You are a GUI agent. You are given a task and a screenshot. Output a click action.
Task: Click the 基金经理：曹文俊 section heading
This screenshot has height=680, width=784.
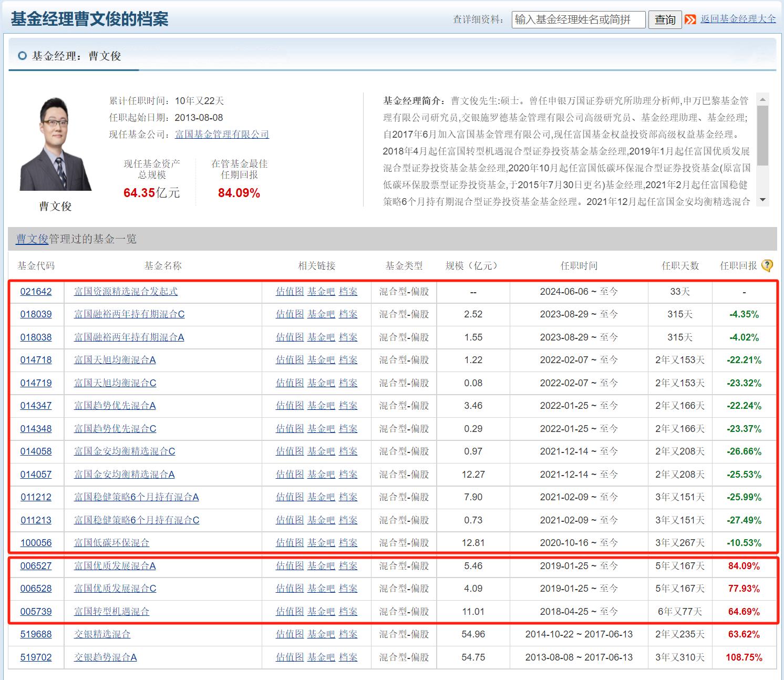(77, 56)
